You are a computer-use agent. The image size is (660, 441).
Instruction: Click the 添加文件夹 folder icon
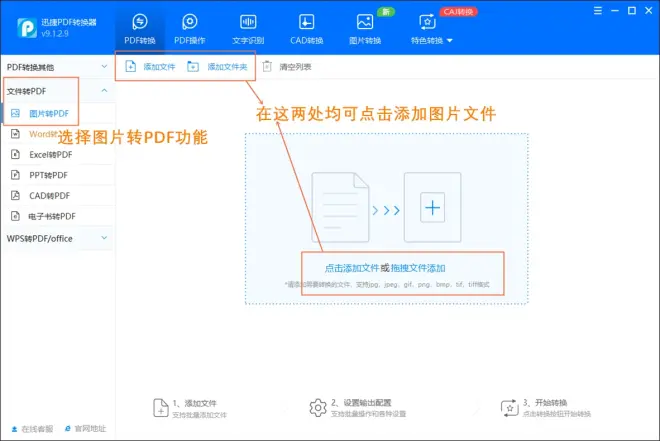pos(193,66)
